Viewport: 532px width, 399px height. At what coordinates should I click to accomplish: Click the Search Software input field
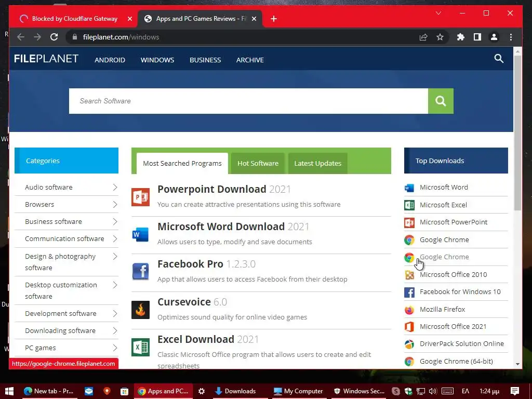[248, 101]
